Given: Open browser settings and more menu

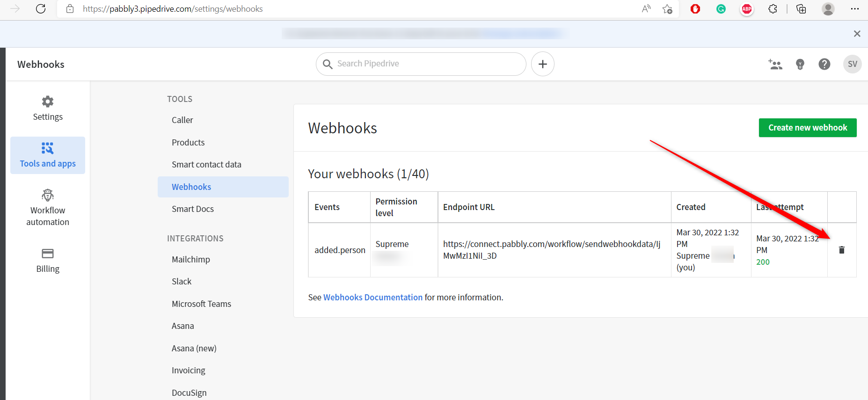Looking at the screenshot, I should click(855, 9).
